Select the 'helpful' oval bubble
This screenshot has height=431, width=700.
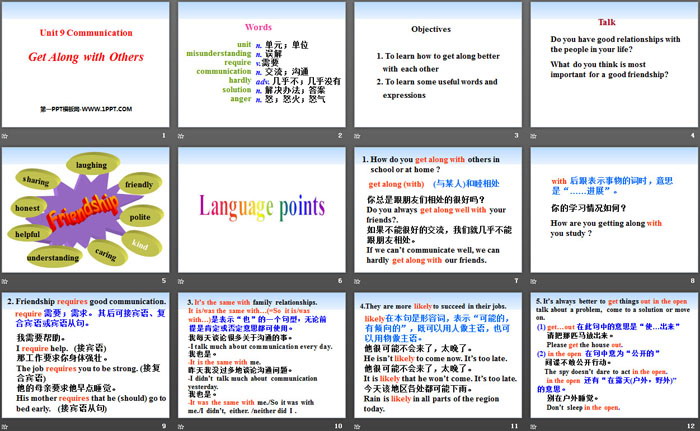click(x=28, y=233)
